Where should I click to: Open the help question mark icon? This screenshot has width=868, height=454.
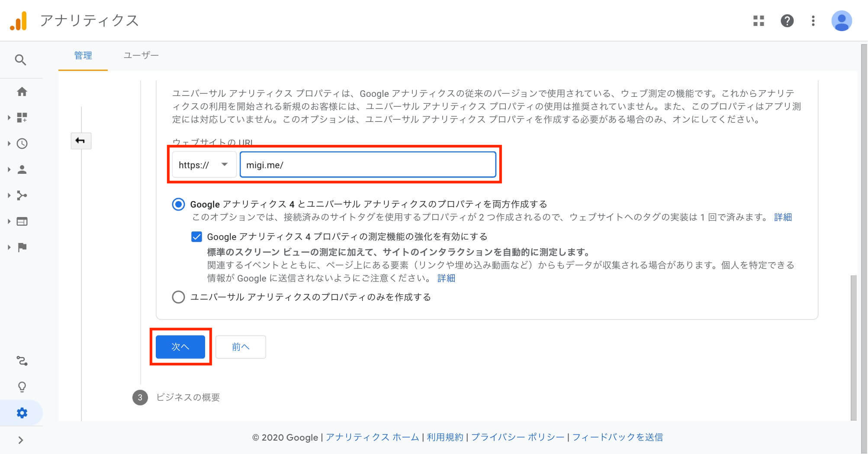tap(787, 21)
